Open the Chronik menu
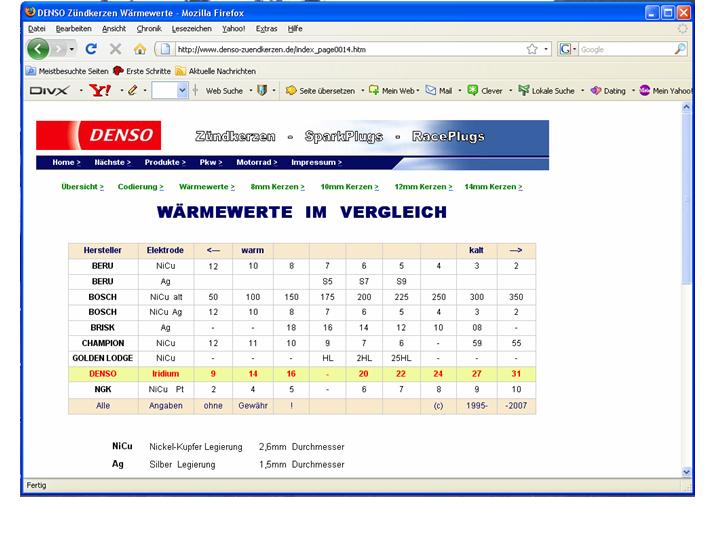This screenshot has height=540, width=720. [149, 28]
